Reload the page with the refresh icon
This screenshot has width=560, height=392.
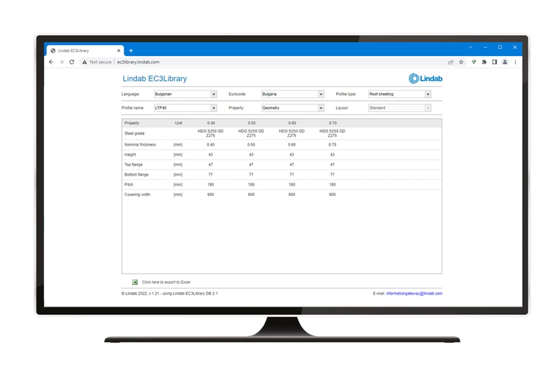(72, 62)
